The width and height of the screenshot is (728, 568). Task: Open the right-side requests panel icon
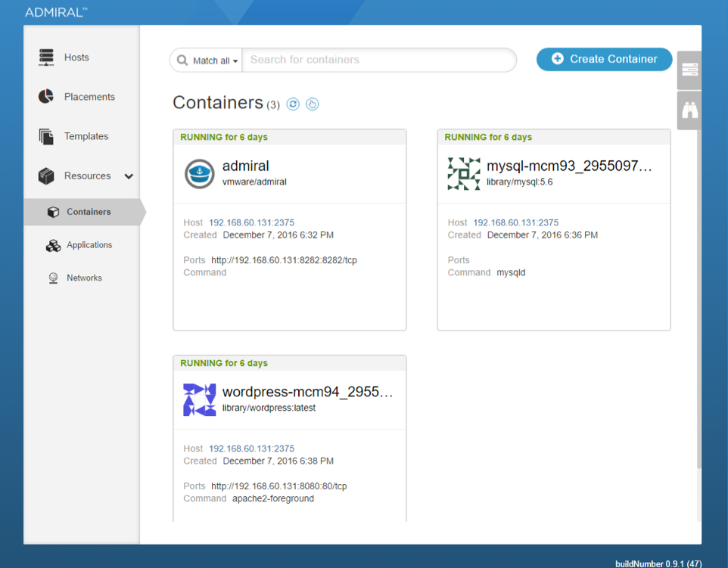point(689,70)
